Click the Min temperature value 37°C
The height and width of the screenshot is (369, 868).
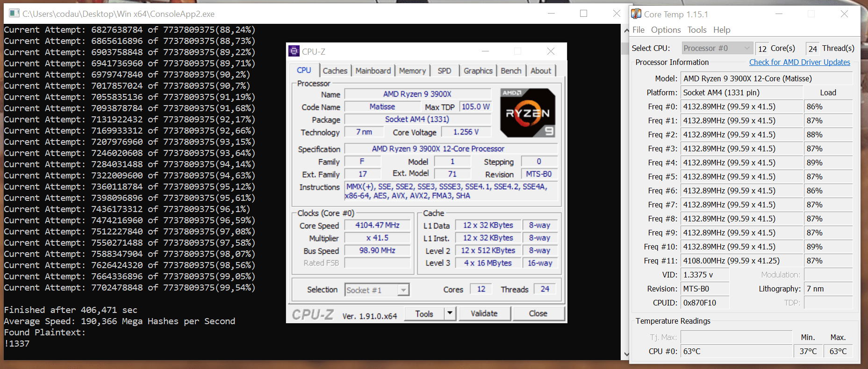(x=808, y=351)
